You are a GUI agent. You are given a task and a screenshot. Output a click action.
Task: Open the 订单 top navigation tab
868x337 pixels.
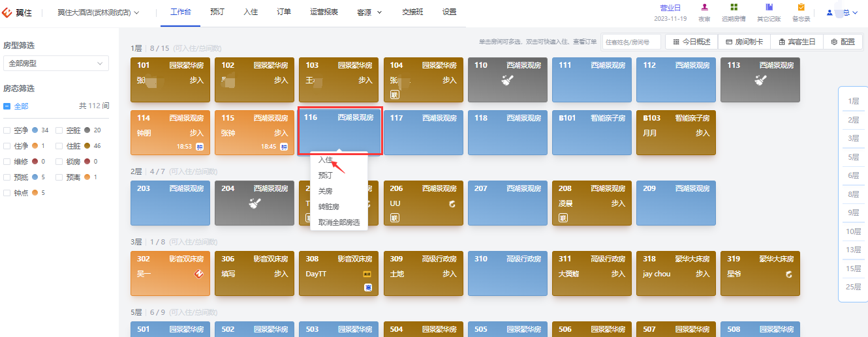click(x=284, y=12)
